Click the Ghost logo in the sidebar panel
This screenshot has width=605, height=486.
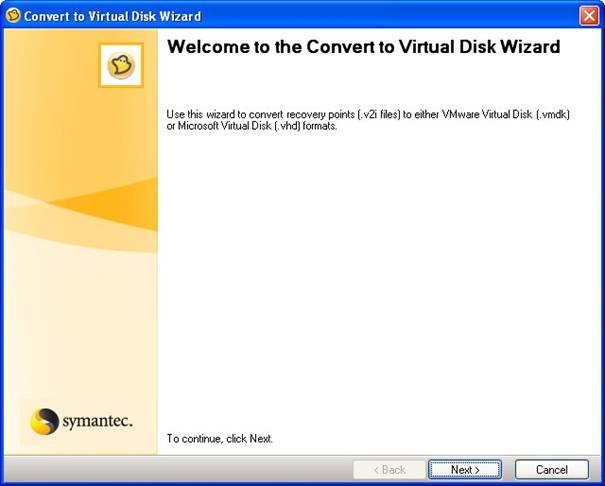(121, 65)
